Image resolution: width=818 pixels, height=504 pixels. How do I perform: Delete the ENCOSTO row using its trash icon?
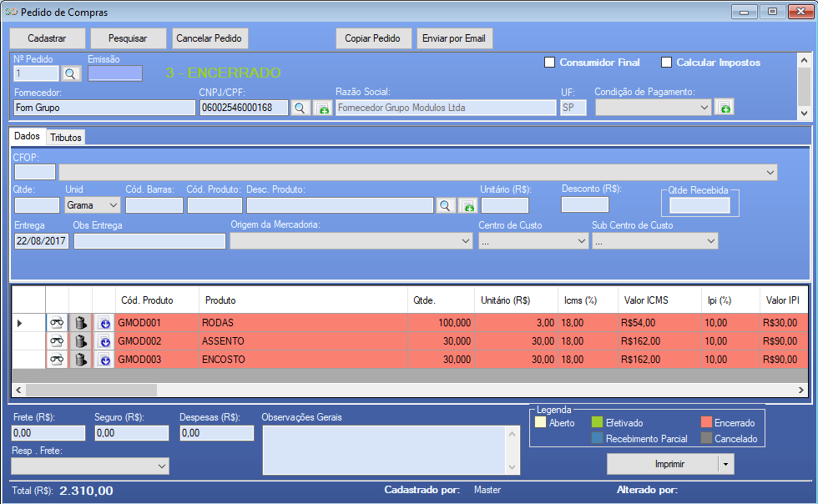tap(80, 360)
